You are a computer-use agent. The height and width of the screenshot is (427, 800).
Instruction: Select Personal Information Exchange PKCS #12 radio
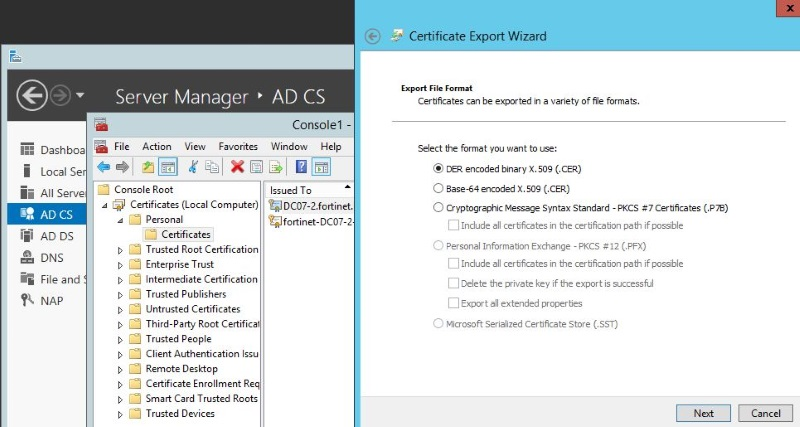[x=438, y=245]
